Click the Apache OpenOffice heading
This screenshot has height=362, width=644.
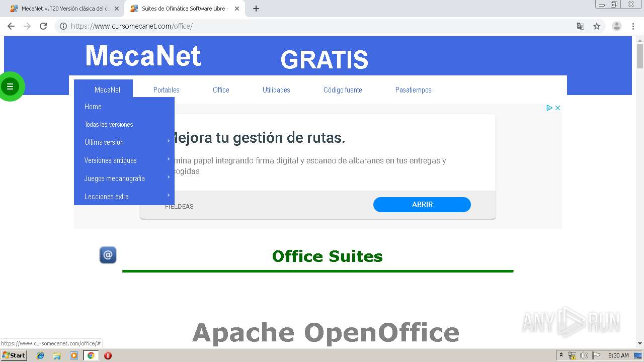(326, 333)
